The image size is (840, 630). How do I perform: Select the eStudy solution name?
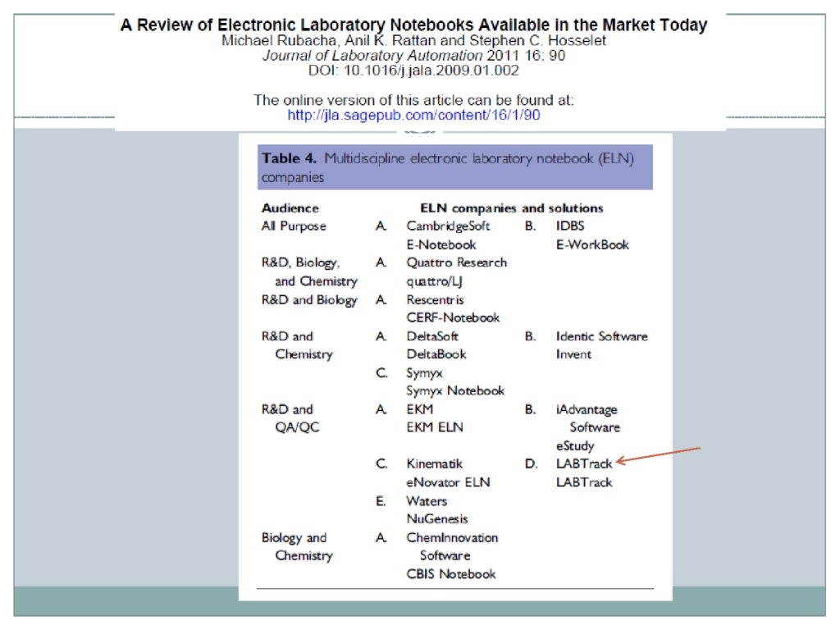tap(575, 445)
